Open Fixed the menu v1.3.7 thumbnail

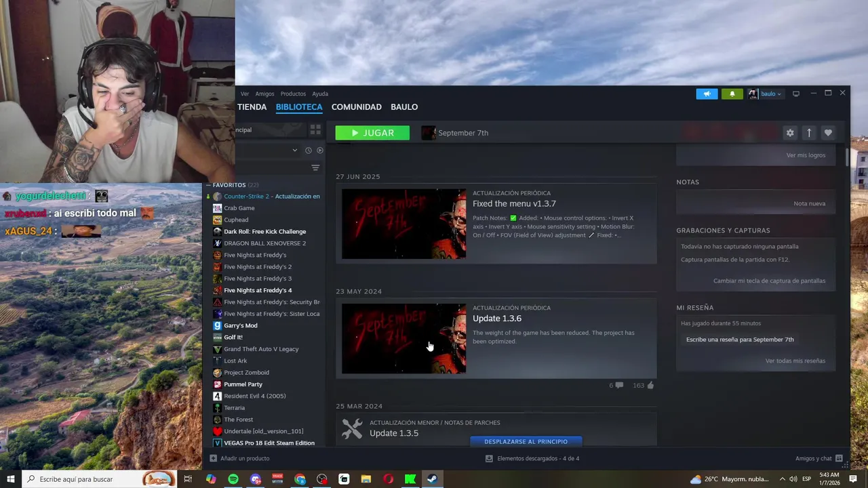(404, 224)
